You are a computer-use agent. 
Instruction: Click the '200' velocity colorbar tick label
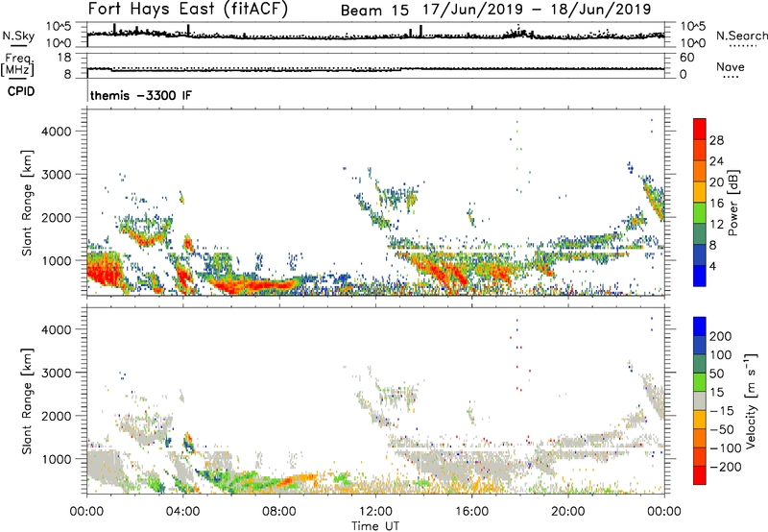tap(720, 336)
